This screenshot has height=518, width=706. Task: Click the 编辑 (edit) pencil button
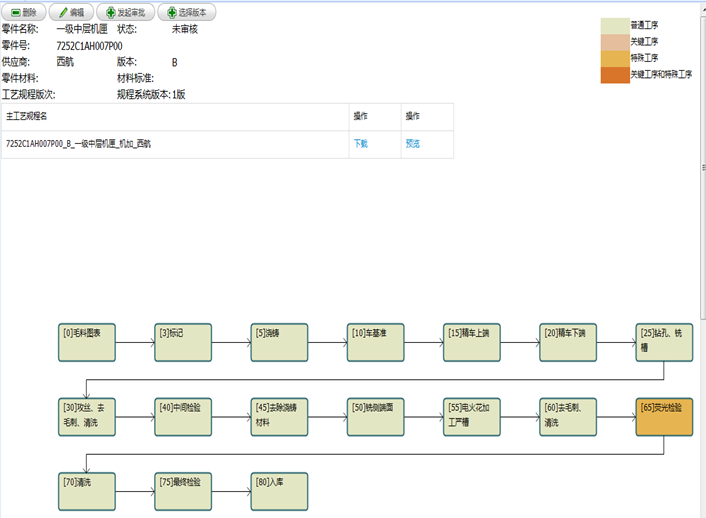click(72, 12)
